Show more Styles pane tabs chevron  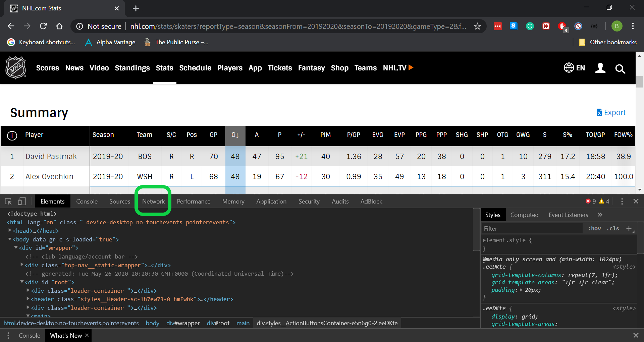pyautogui.click(x=600, y=215)
